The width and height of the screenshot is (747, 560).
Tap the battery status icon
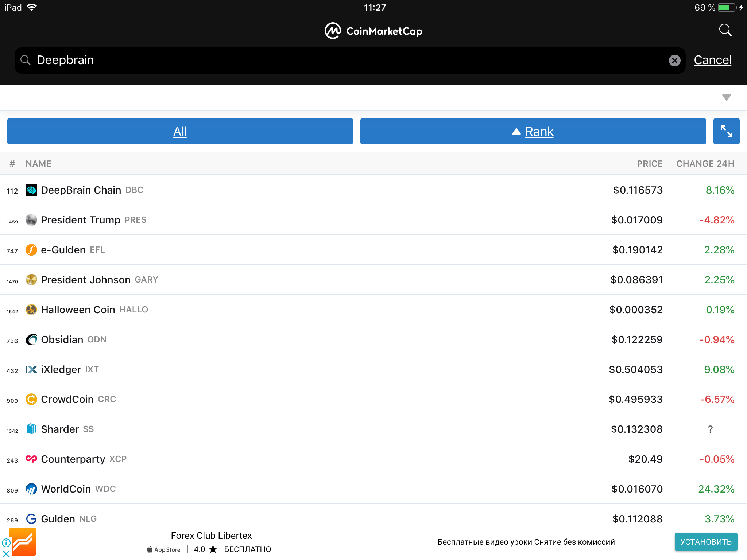pyautogui.click(x=727, y=7)
